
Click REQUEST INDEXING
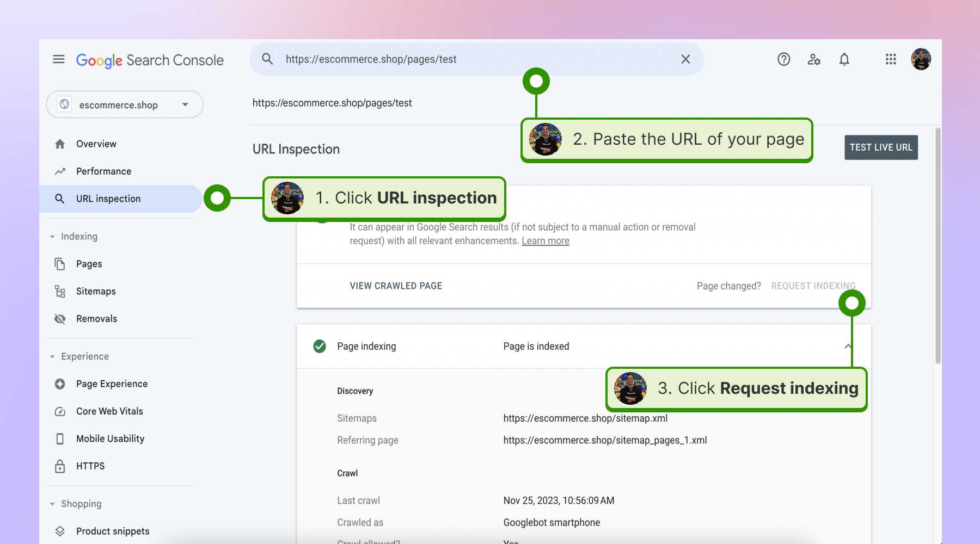pyautogui.click(x=813, y=286)
